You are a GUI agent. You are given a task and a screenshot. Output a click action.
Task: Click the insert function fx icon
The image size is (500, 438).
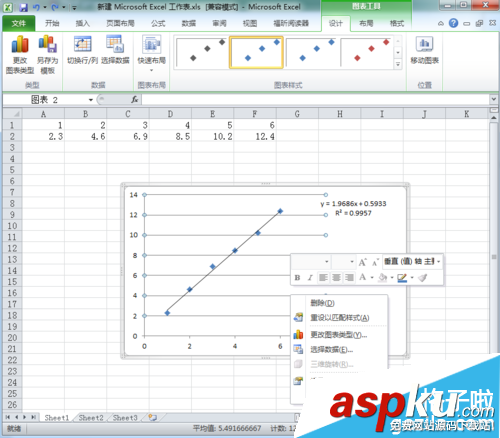click(134, 99)
